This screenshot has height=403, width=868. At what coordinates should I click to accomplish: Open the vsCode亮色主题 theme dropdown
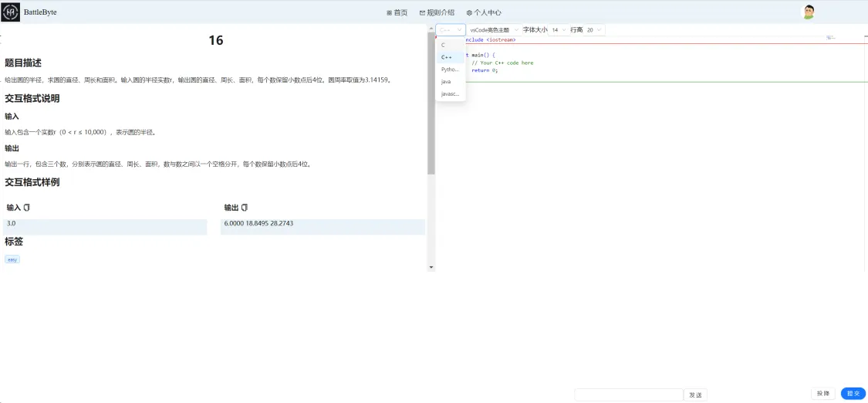(x=494, y=30)
